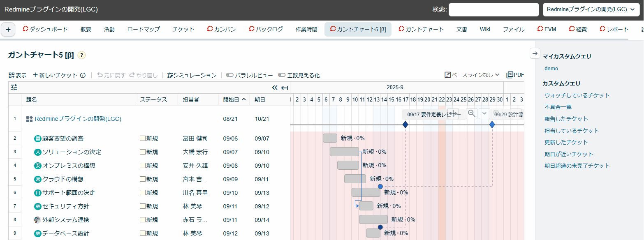Open the ダッシュボード tab
Viewport: 644px width, 240px height.
point(45,29)
